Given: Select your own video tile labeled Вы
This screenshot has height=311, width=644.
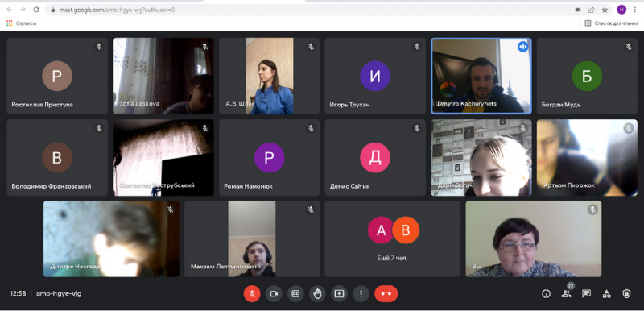Looking at the screenshot, I should pyautogui.click(x=534, y=238).
